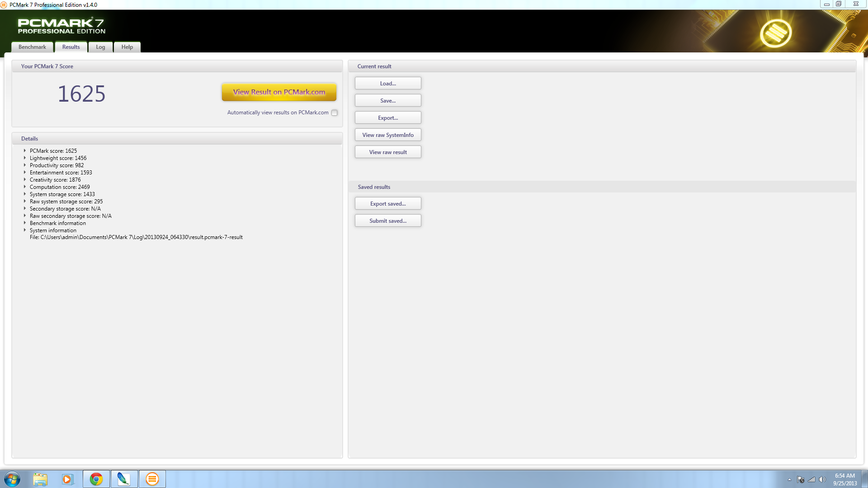Click the View raw SystemInfo button
Screen dimensions: 868x488
point(388,135)
